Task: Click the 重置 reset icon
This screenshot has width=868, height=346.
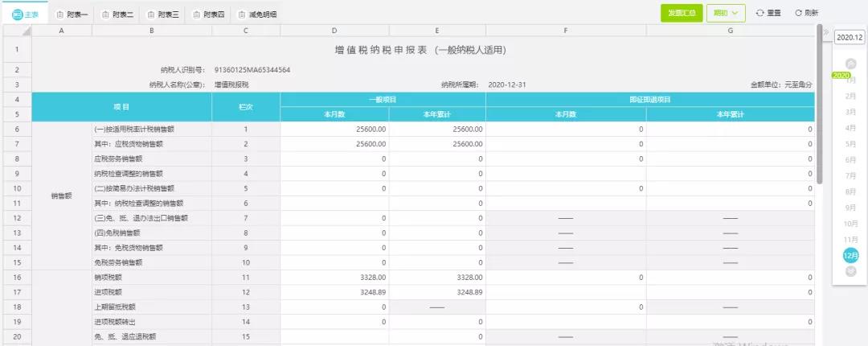Action: [760, 13]
